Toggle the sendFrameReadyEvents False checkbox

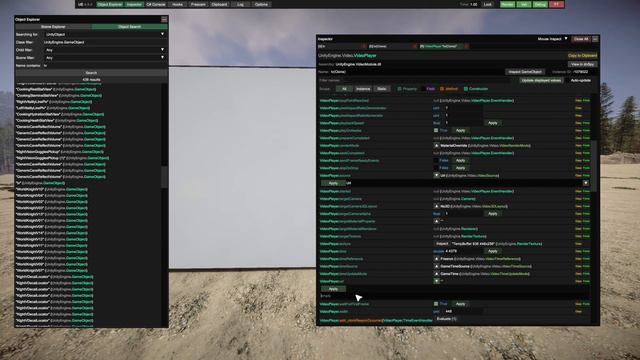click(436, 160)
